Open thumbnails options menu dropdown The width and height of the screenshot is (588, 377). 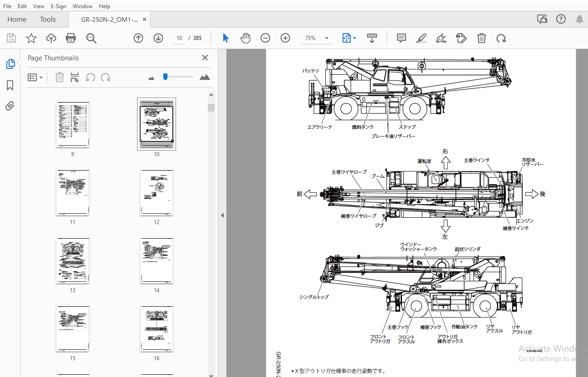pyautogui.click(x=35, y=77)
